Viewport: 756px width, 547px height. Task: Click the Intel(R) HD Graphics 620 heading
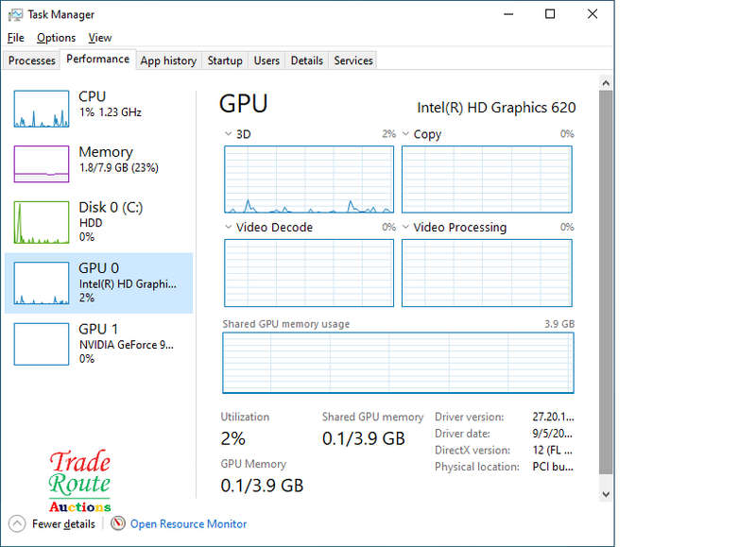click(x=496, y=108)
